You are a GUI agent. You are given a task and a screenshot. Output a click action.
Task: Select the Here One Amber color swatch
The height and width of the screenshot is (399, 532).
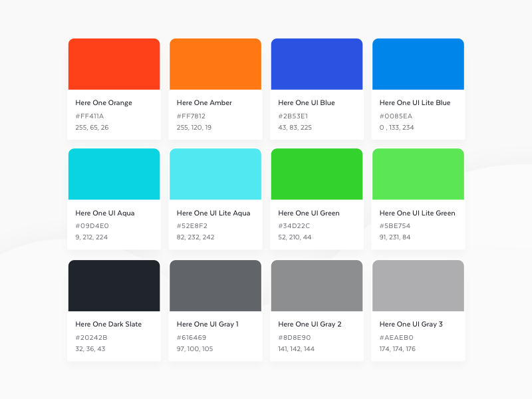[215, 63]
